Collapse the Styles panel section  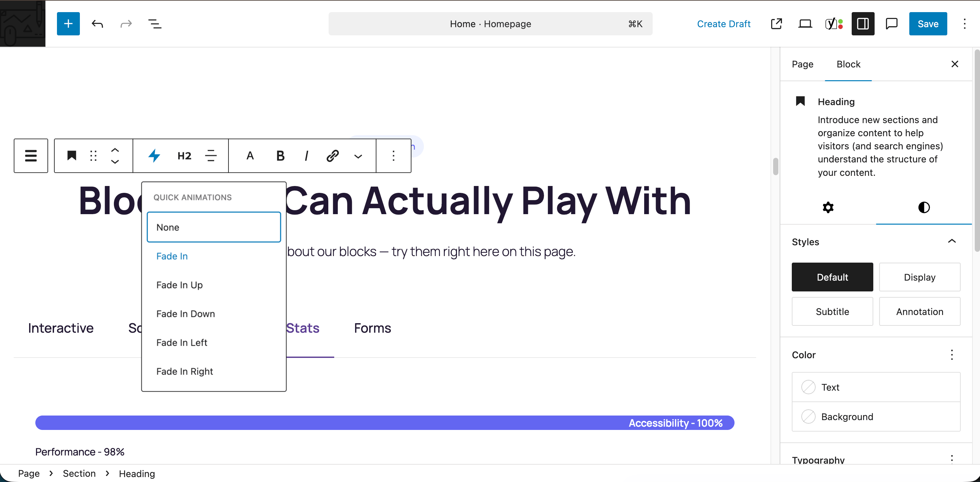[952, 241]
